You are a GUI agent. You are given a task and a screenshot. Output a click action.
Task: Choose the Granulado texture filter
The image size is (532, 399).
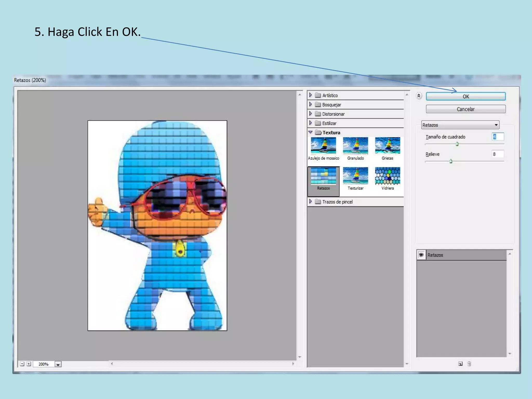355,146
